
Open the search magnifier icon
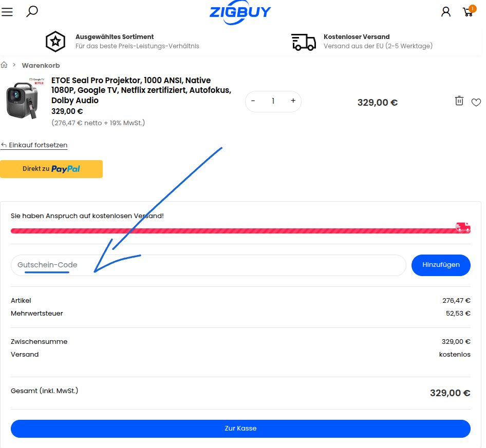(x=32, y=11)
